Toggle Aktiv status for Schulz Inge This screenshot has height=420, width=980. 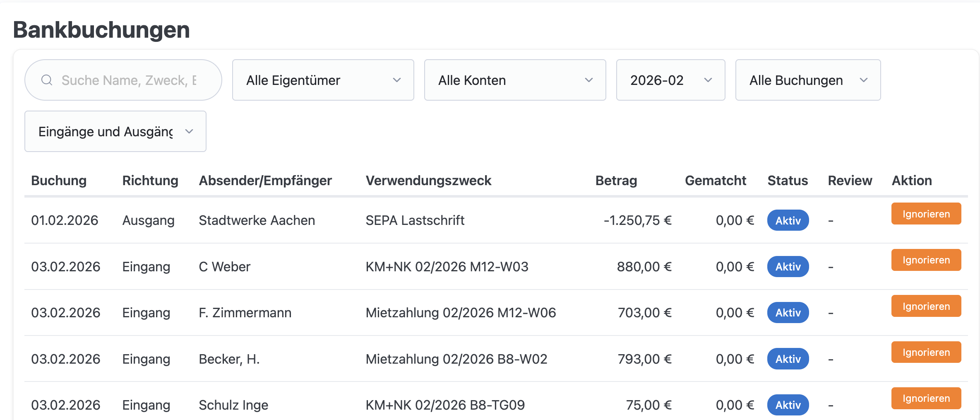788,405
